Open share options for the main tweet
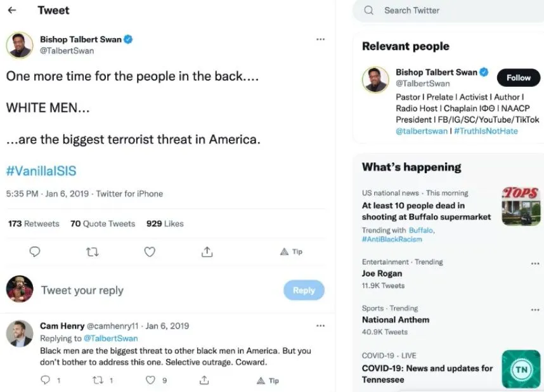Screen dimensions: 544x392 tap(207, 252)
